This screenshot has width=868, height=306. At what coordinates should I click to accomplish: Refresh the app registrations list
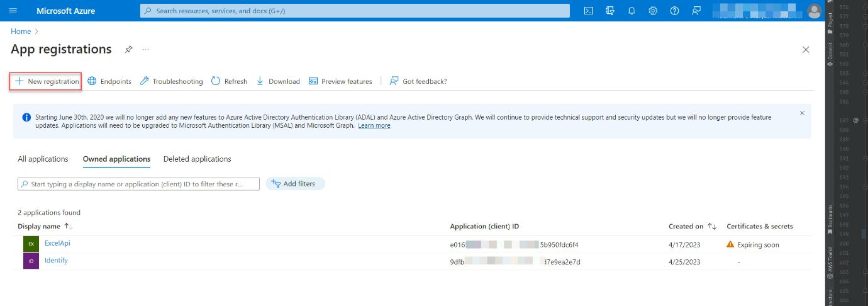[x=229, y=81]
